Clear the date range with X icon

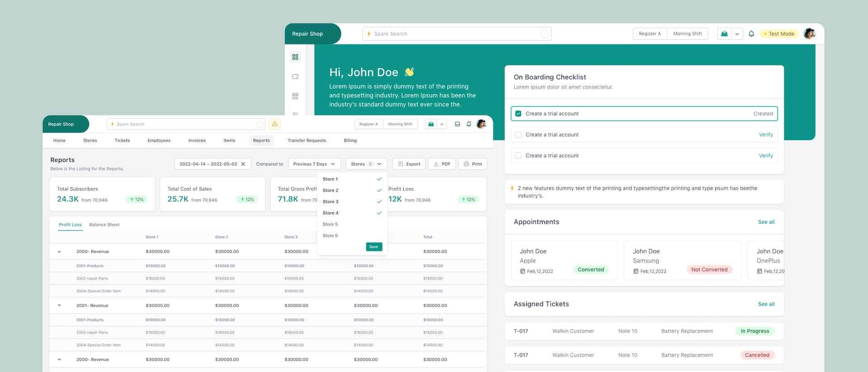[x=243, y=164]
